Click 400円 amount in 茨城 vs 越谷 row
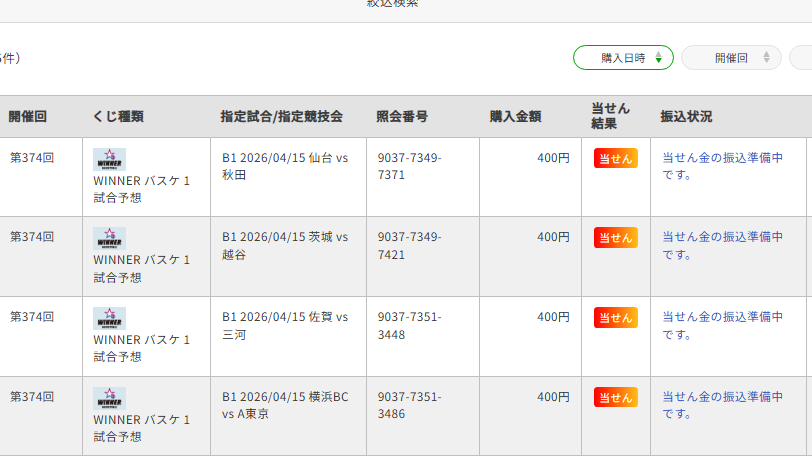812x456 pixels. [553, 237]
